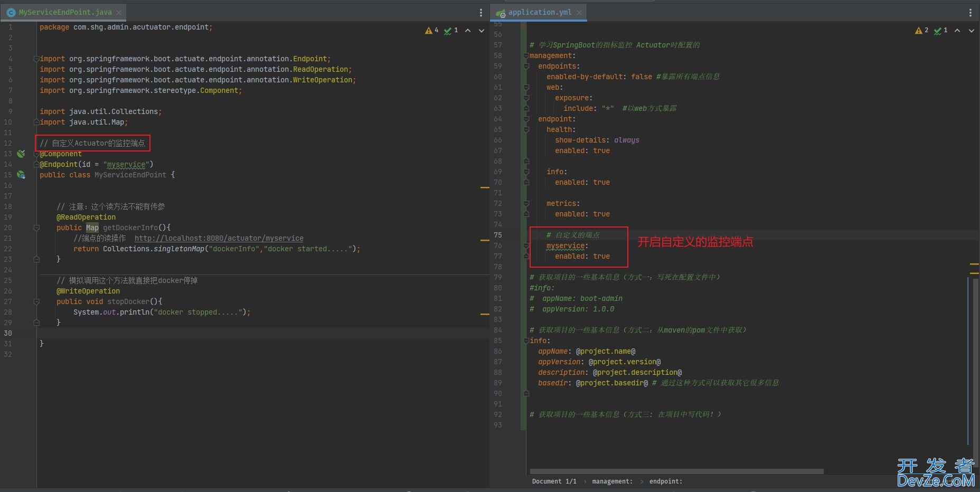980x492 pixels.
Task: Switch to the application.yml tab
Action: coord(539,12)
